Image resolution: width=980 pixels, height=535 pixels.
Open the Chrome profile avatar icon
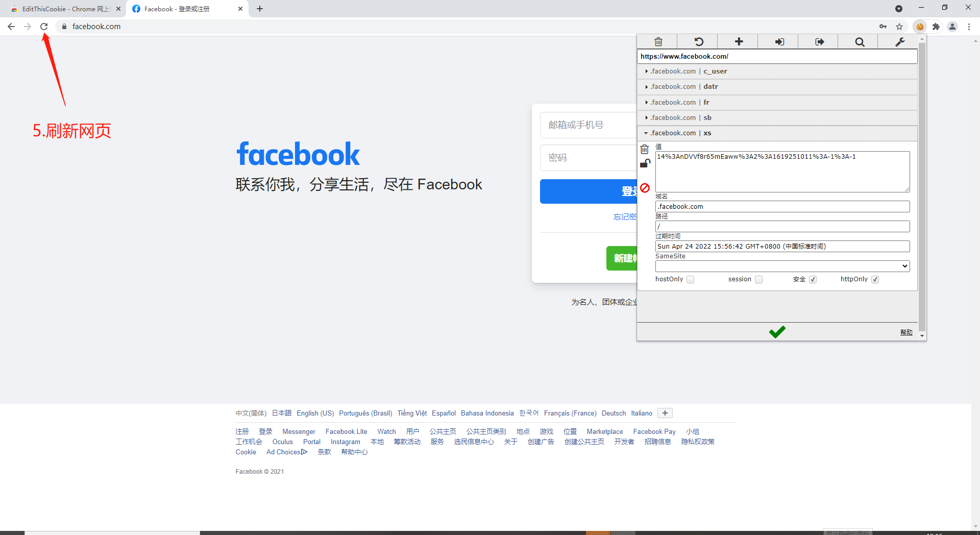[x=952, y=27]
